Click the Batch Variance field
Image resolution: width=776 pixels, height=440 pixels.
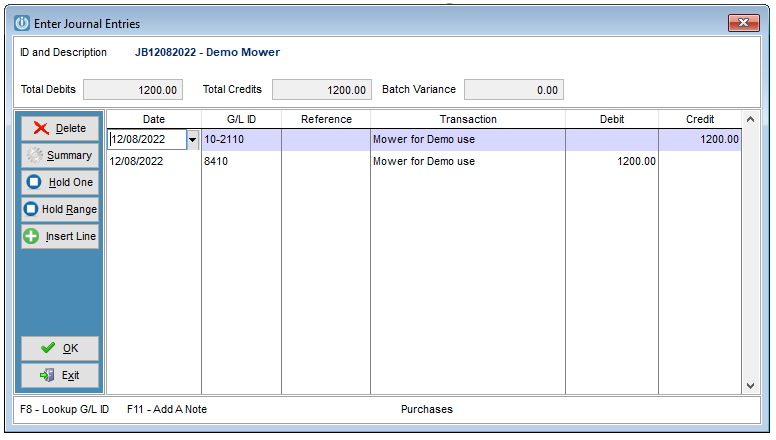point(514,90)
